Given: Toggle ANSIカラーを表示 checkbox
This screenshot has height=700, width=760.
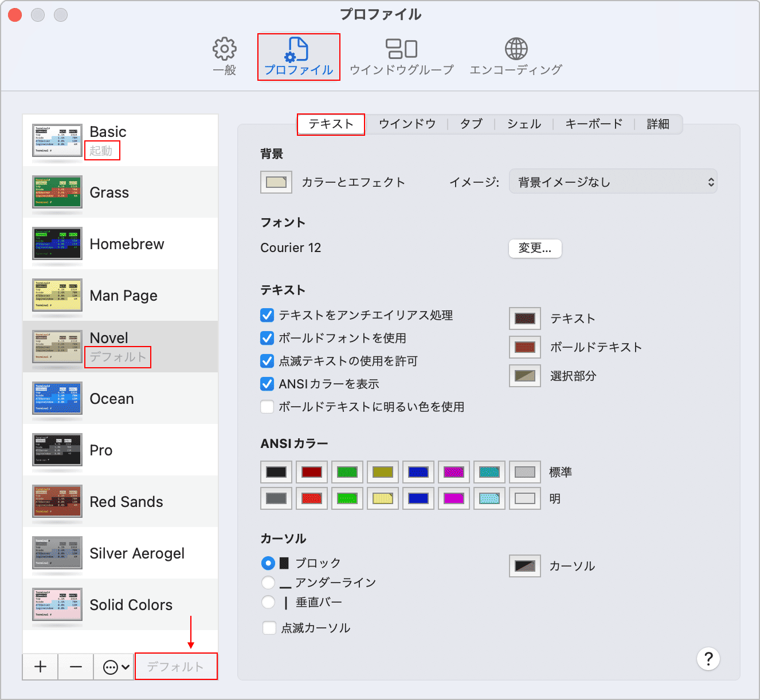Looking at the screenshot, I should point(267,384).
